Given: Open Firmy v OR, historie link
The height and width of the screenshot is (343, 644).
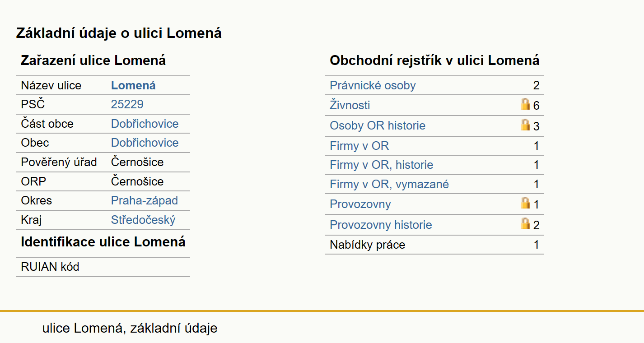Looking at the screenshot, I should [x=381, y=165].
